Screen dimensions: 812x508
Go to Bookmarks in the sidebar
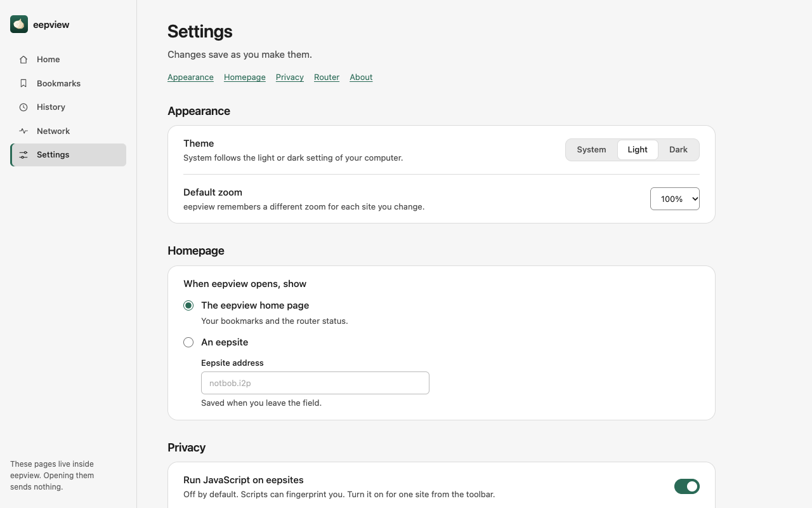pos(69,83)
